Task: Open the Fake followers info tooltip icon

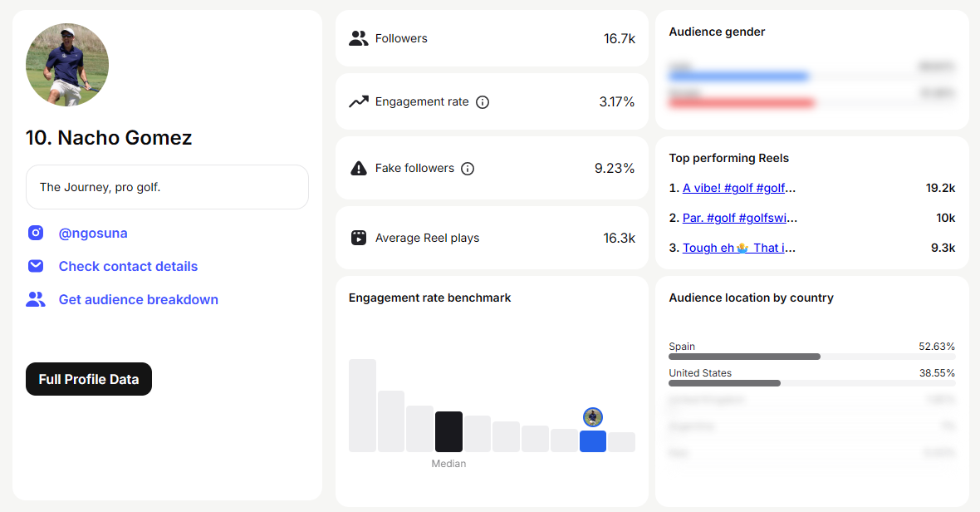Action: click(468, 169)
